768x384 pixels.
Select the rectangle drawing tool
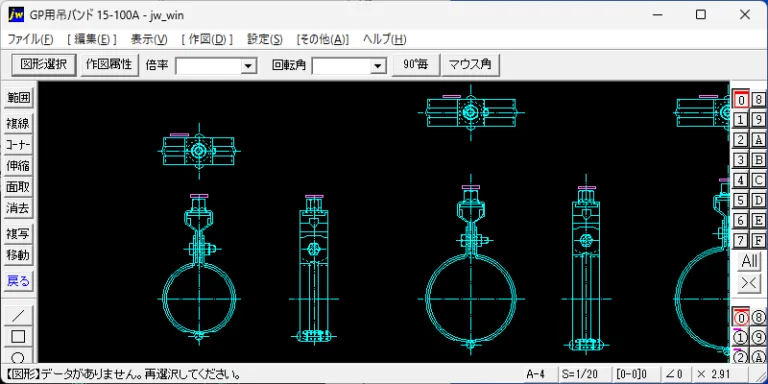tap(18, 336)
